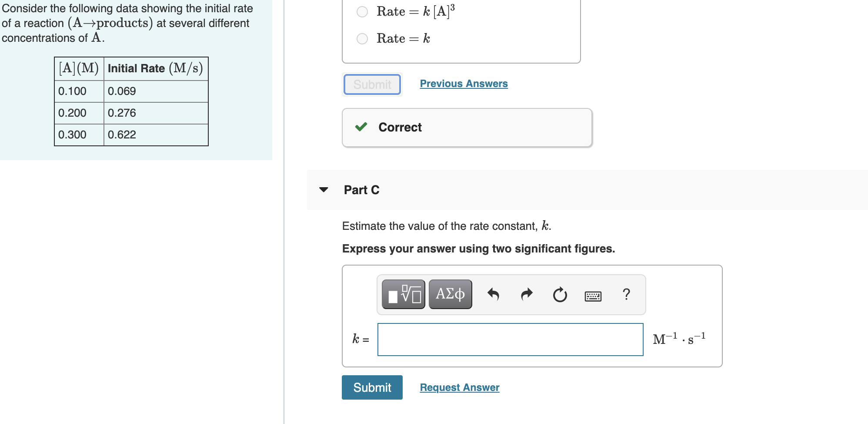Focus the k = answer input field
Image resolution: width=868 pixels, height=424 pixels.
click(510, 340)
